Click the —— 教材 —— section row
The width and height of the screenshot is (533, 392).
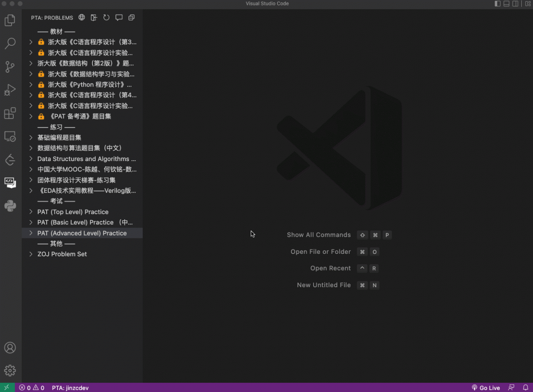tap(82, 32)
